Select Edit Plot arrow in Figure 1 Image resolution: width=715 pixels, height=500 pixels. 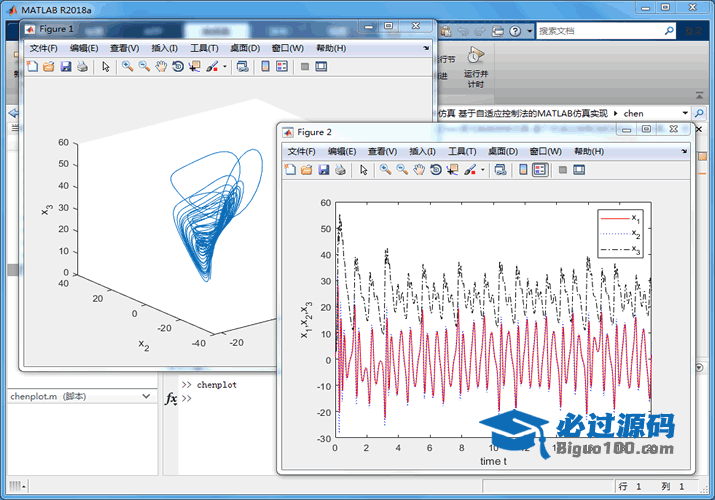click(106, 67)
